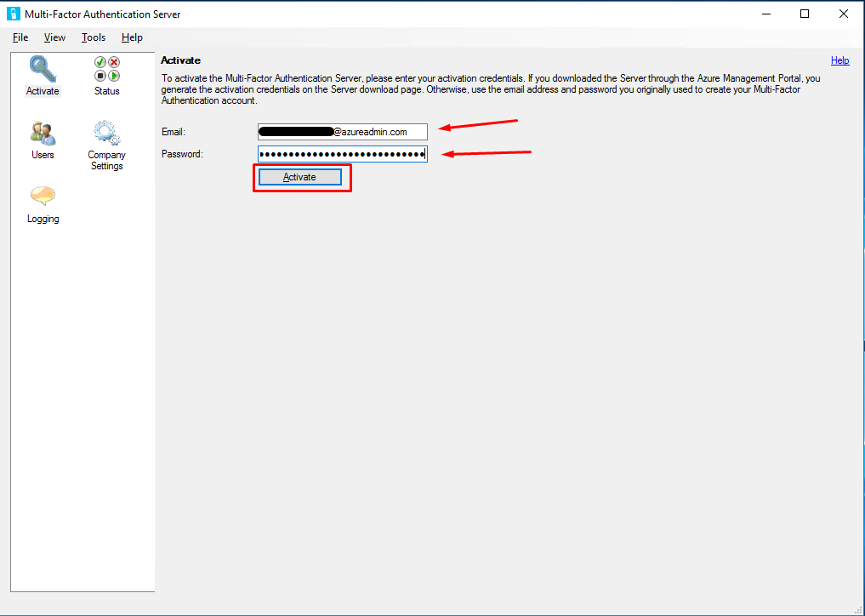The width and height of the screenshot is (865, 616).
Task: Click the 'Password:' label
Action: [x=182, y=154]
